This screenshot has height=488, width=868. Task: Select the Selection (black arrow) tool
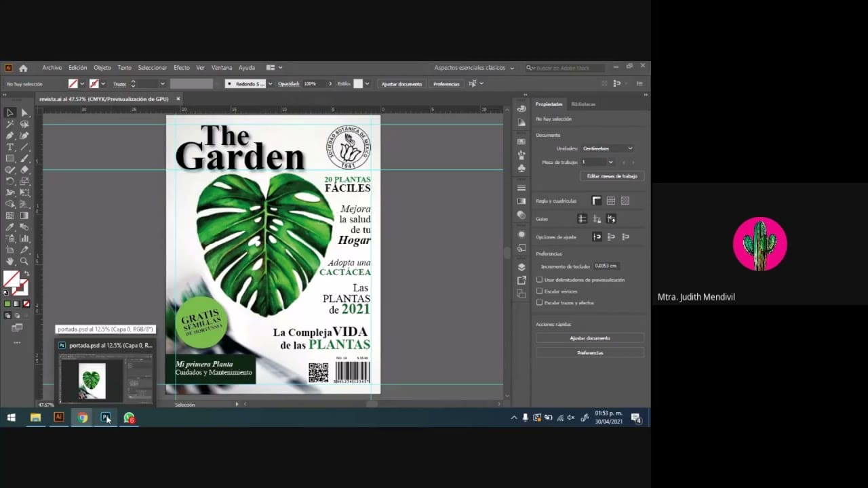click(9, 113)
